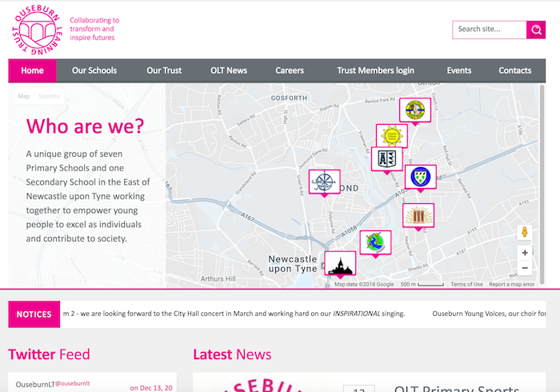Open the blue-green shield school marker
This screenshot has height=392, width=560.
(420, 176)
